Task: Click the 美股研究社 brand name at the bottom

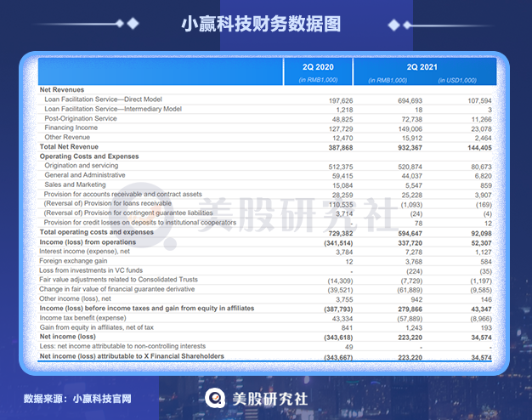Action: point(270,399)
